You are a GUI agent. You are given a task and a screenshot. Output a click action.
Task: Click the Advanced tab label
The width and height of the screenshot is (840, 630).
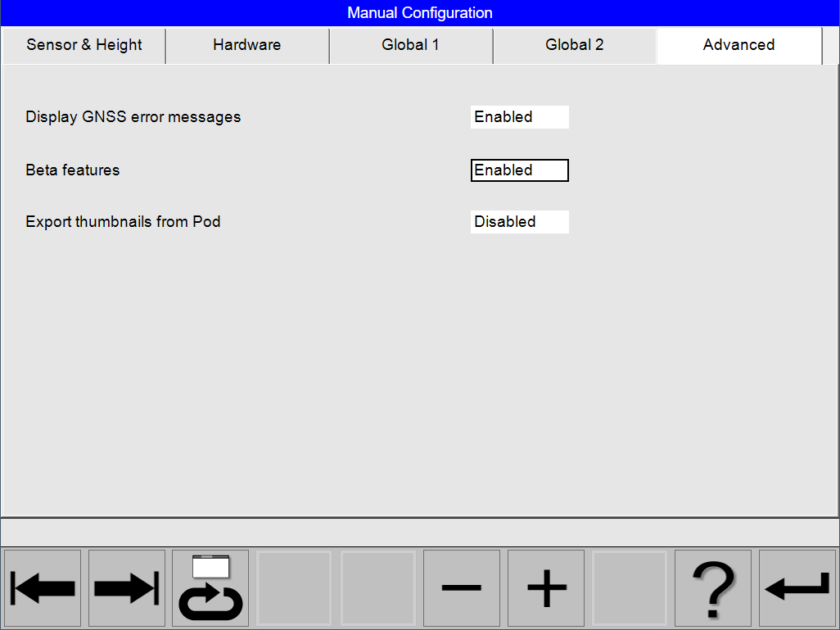pyautogui.click(x=738, y=45)
